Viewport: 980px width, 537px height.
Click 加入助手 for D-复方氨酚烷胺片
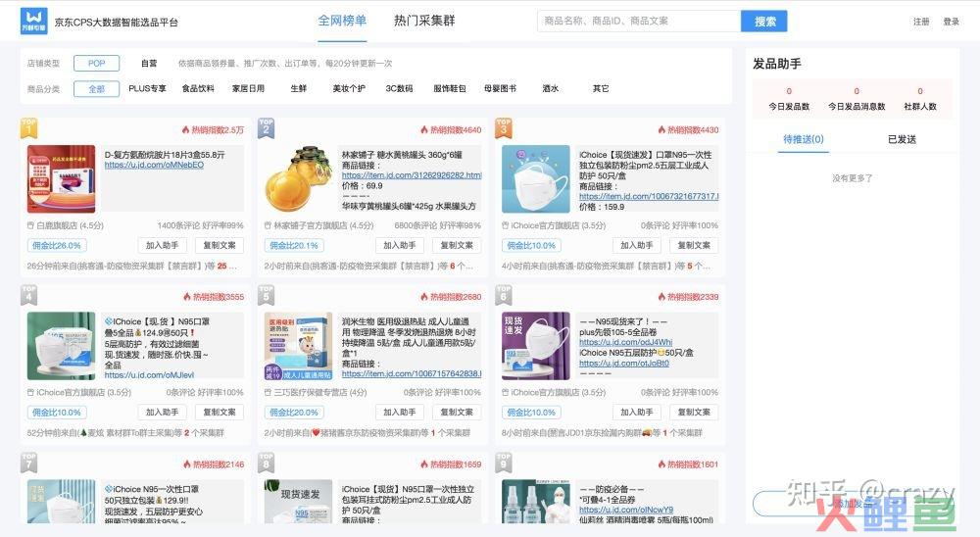pos(163,246)
